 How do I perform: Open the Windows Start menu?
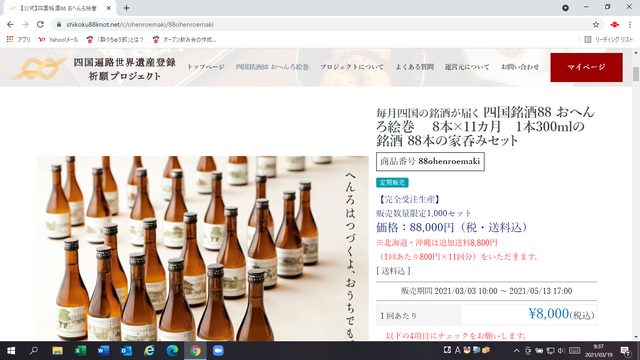tap(11, 351)
